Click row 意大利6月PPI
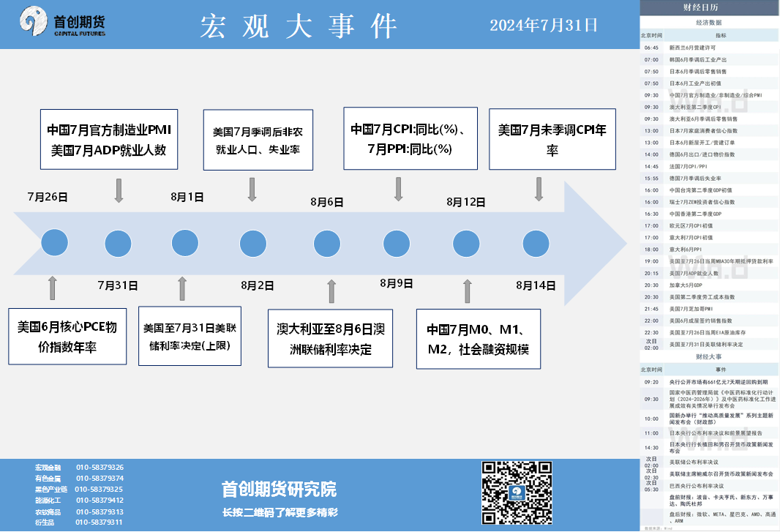 tap(709, 250)
